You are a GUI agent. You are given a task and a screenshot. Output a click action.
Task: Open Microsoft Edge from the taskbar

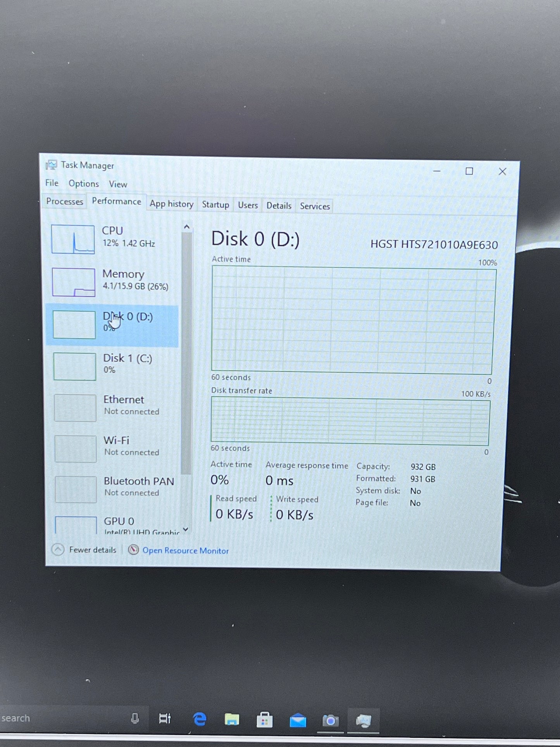(200, 719)
